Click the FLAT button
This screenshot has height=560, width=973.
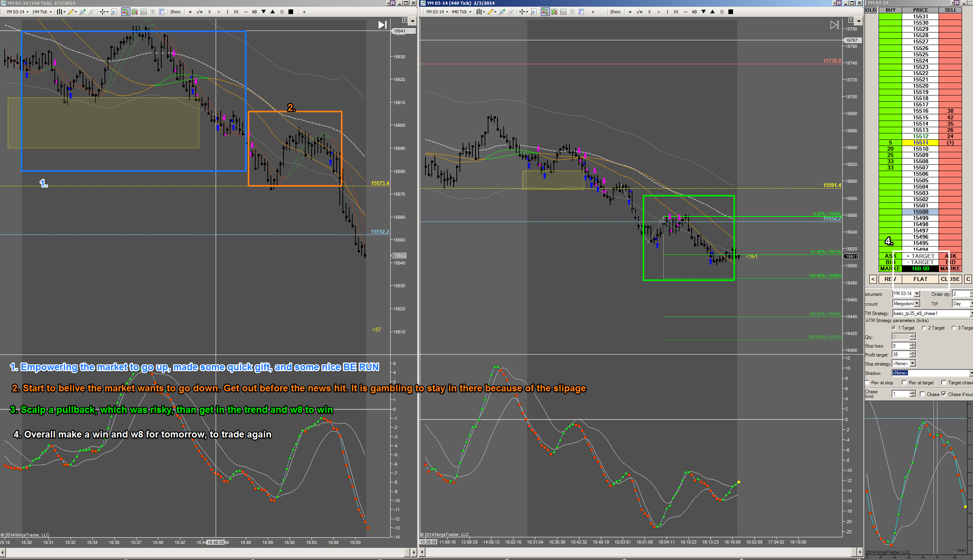(x=920, y=279)
